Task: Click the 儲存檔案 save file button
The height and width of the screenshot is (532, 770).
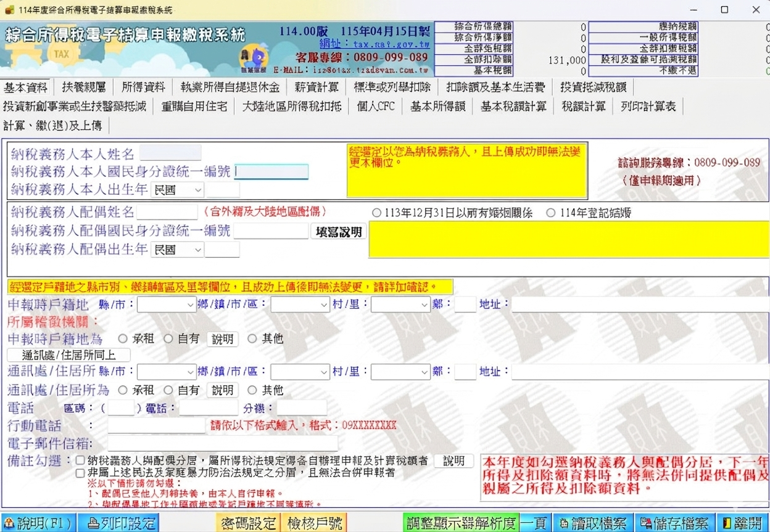Action: (674, 523)
